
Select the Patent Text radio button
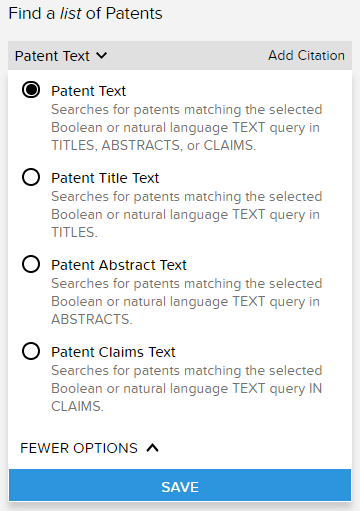tap(31, 90)
